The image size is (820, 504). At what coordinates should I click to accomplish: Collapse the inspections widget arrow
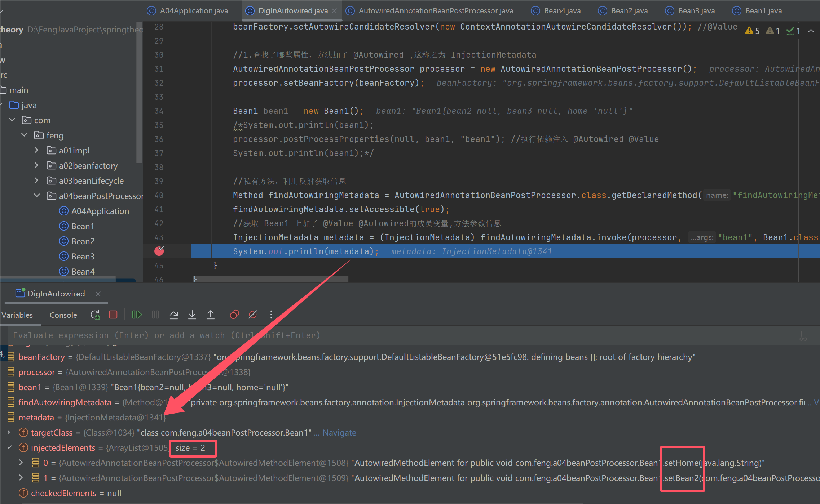tap(811, 31)
